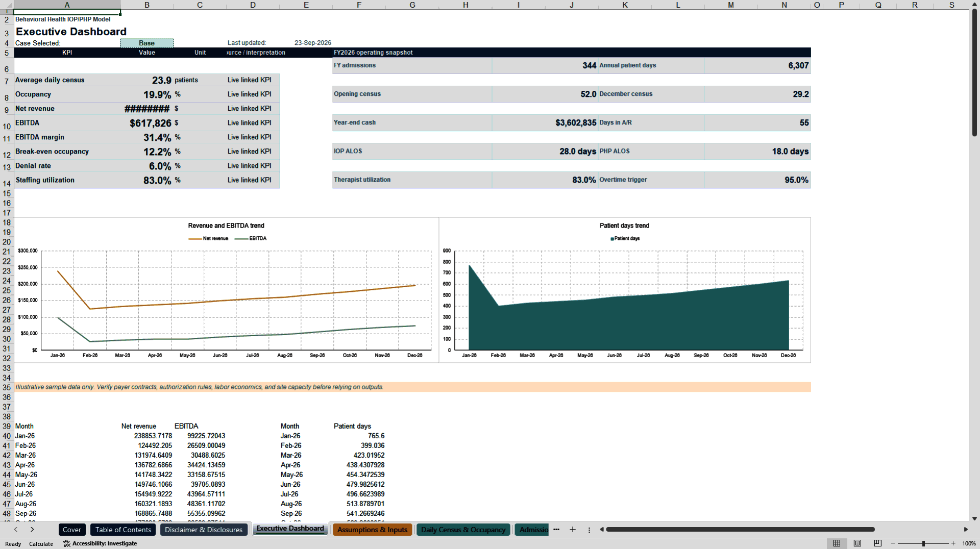Switch to Page Break Preview icon

pos(878,543)
